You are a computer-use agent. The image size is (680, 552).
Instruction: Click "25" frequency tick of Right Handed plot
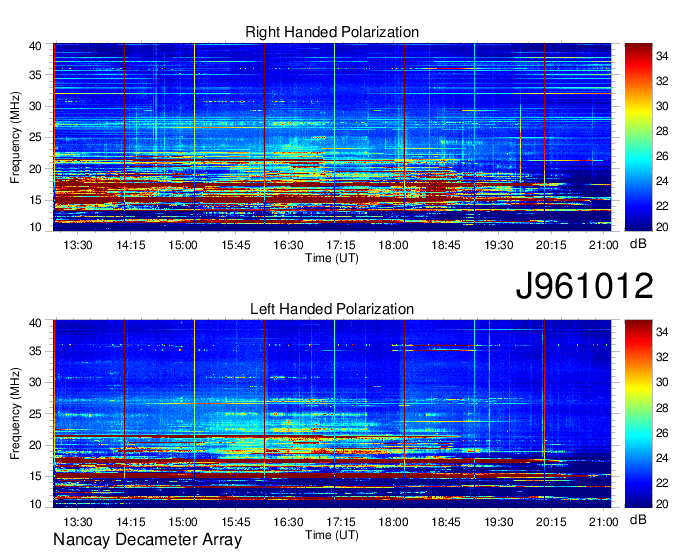coord(35,137)
